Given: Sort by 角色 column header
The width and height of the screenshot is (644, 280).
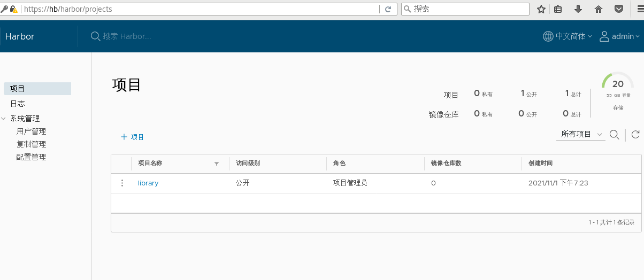Looking at the screenshot, I should click(339, 164).
